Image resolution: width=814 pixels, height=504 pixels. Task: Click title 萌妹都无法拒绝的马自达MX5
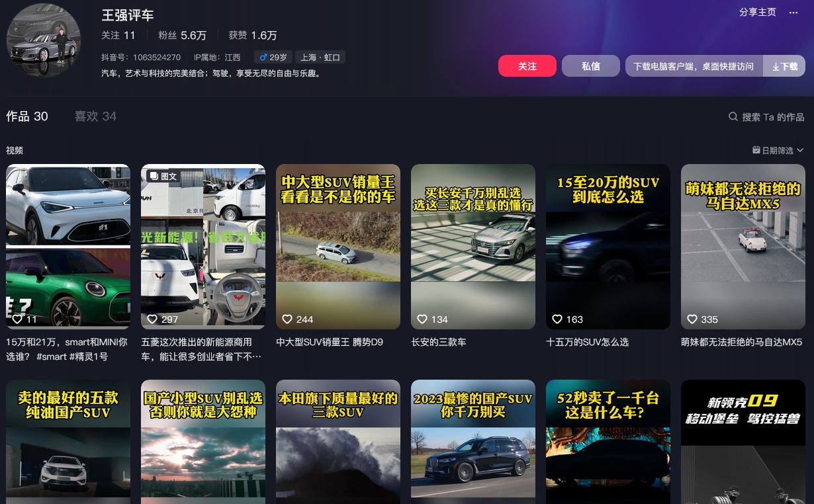pos(742,342)
